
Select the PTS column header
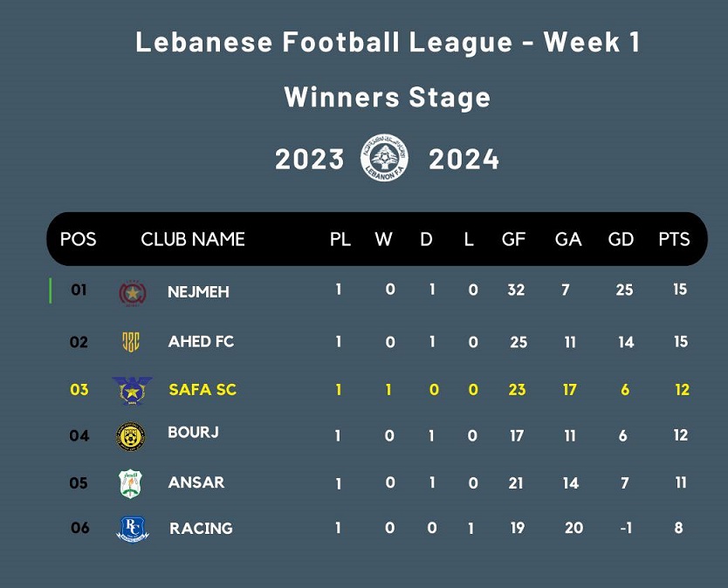[x=674, y=239]
